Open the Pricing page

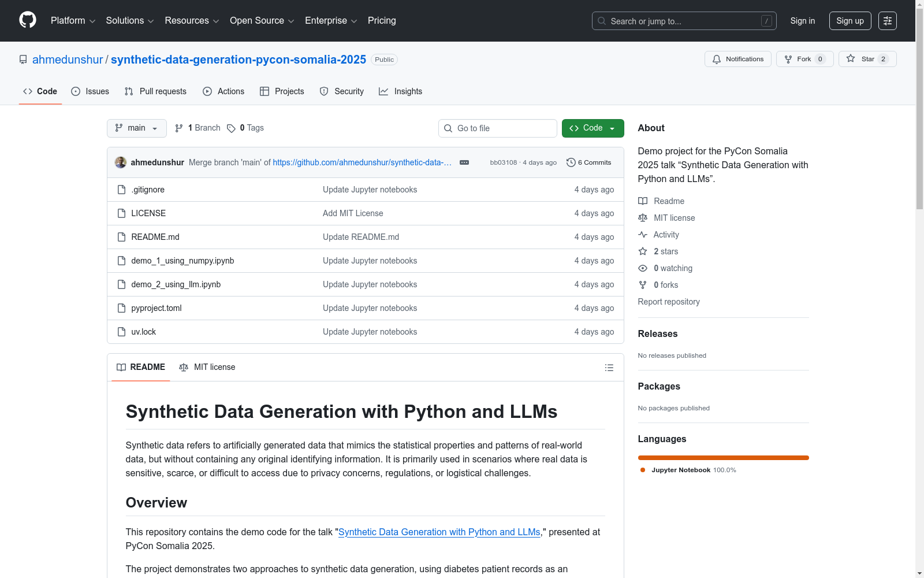(382, 21)
